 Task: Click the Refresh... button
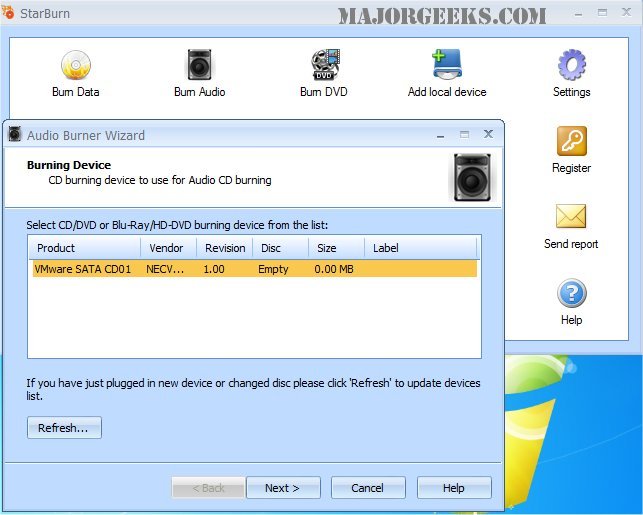tap(64, 428)
